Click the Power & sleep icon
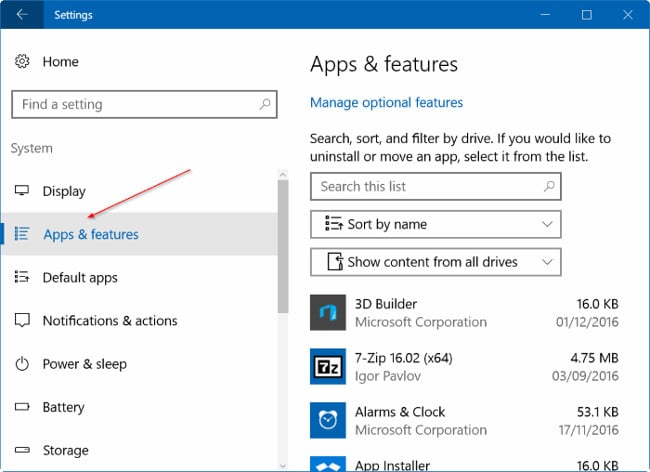The image size is (650, 472). click(22, 363)
